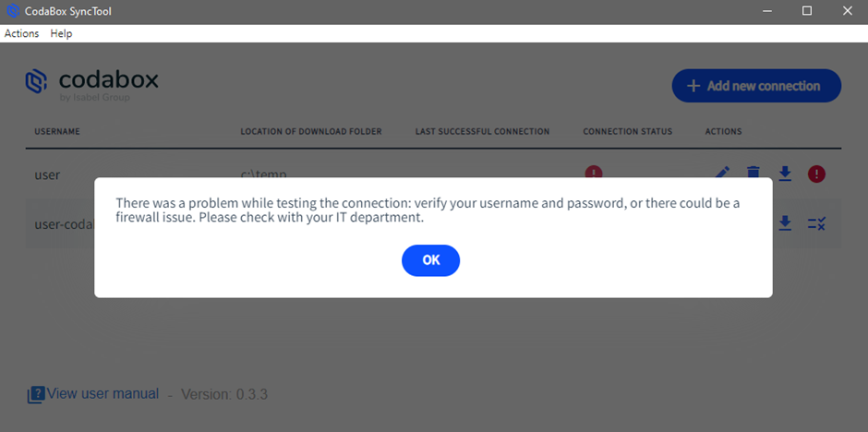The image size is (868, 432).
Task: Dismiss the error dialog with OK
Action: pyautogui.click(x=430, y=260)
